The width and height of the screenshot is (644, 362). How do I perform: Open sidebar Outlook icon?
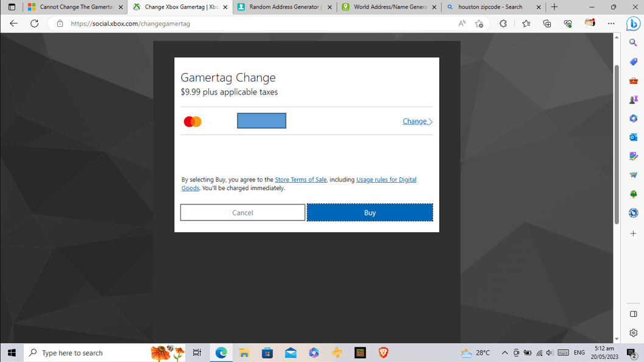(633, 137)
